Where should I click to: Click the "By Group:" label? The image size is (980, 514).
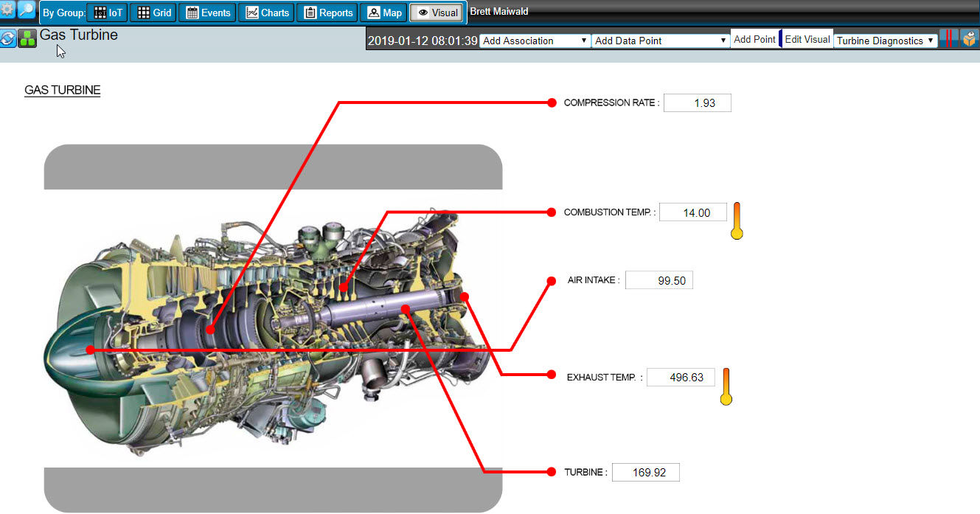tap(63, 13)
